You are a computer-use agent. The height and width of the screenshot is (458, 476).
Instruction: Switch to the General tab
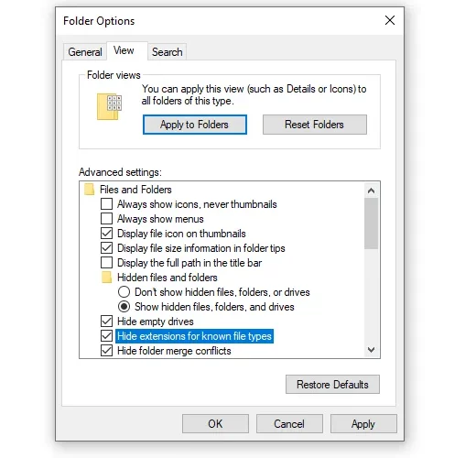pos(85,52)
